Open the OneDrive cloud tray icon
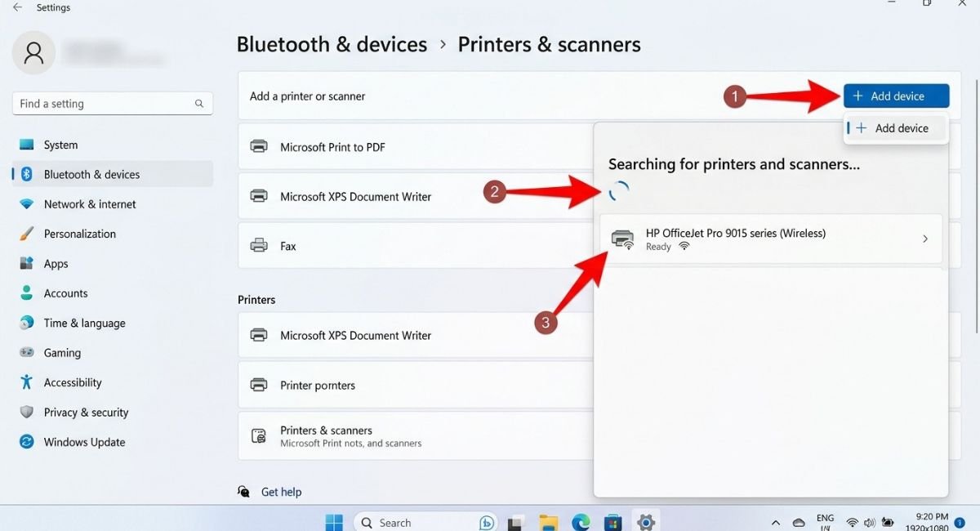The image size is (980, 531). pos(799,523)
